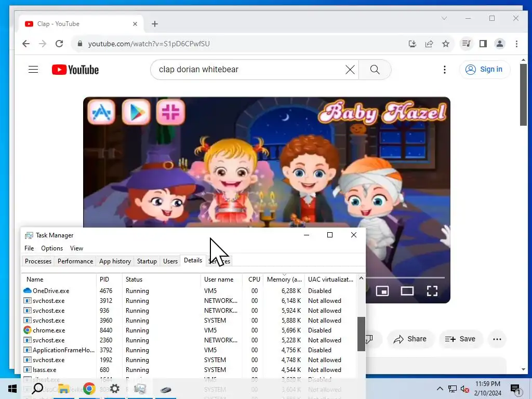The image size is (532, 399).
Task: Click the muted volume tray icon
Action: pos(465,389)
